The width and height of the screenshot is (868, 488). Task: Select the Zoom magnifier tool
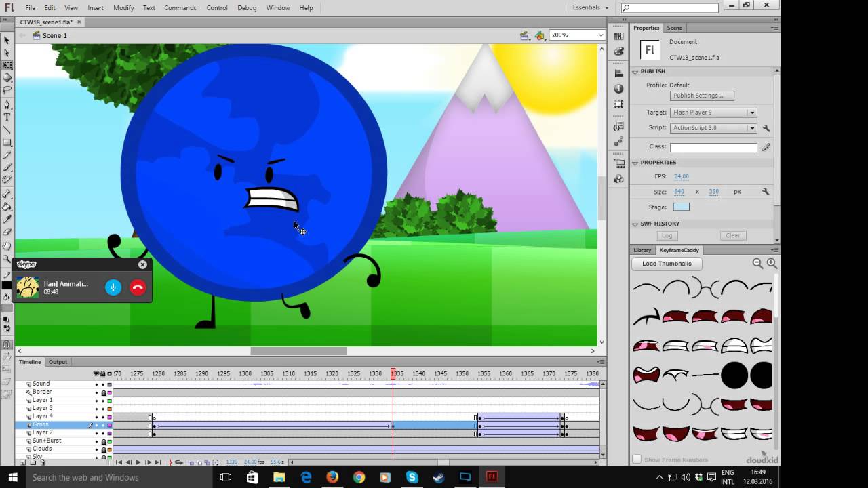point(7,259)
